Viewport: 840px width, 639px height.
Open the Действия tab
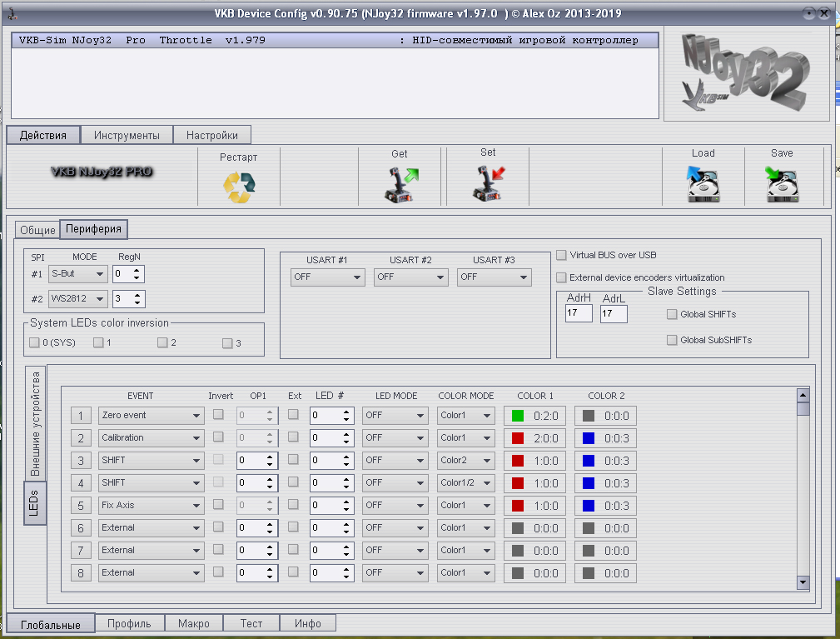(x=43, y=135)
